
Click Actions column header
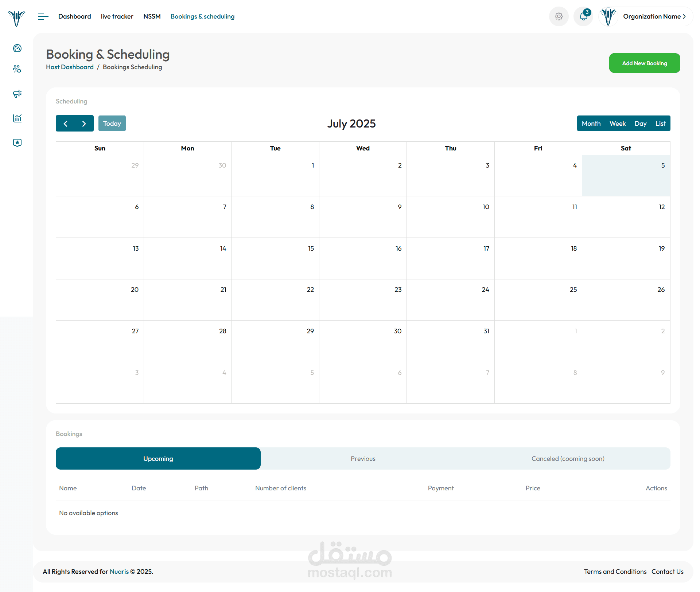[656, 488]
